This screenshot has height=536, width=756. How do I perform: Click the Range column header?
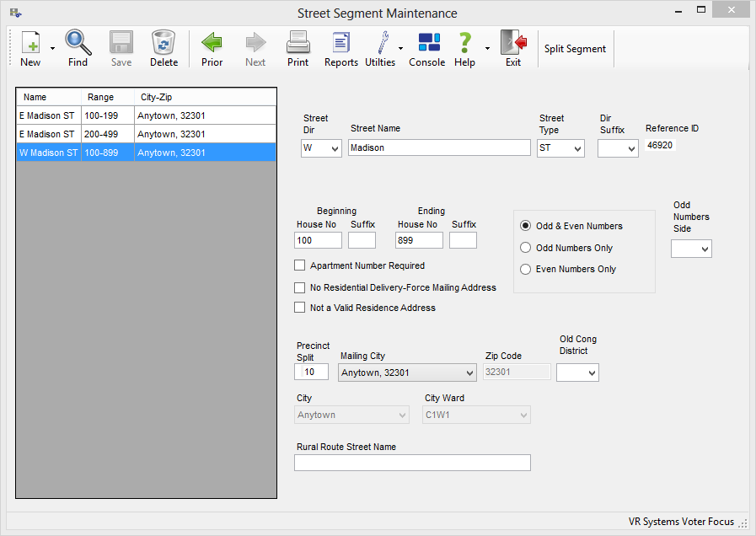(x=108, y=97)
